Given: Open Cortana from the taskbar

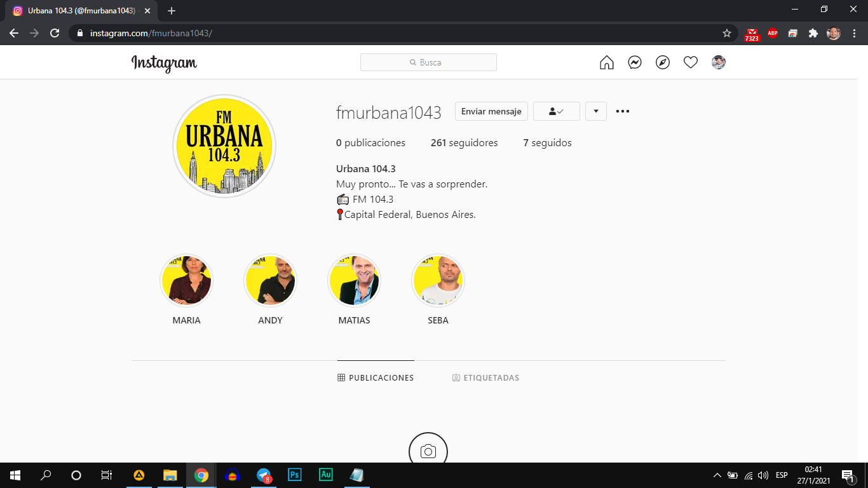Looking at the screenshot, I should tap(76, 475).
